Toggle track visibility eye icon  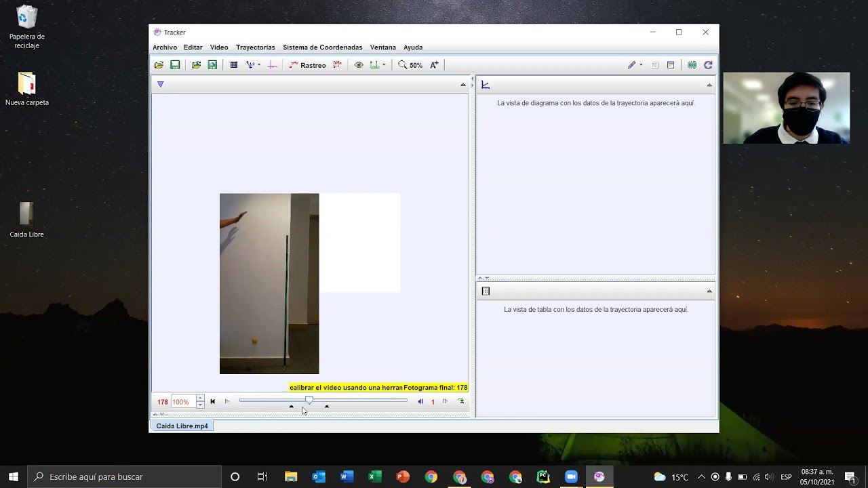coord(359,65)
